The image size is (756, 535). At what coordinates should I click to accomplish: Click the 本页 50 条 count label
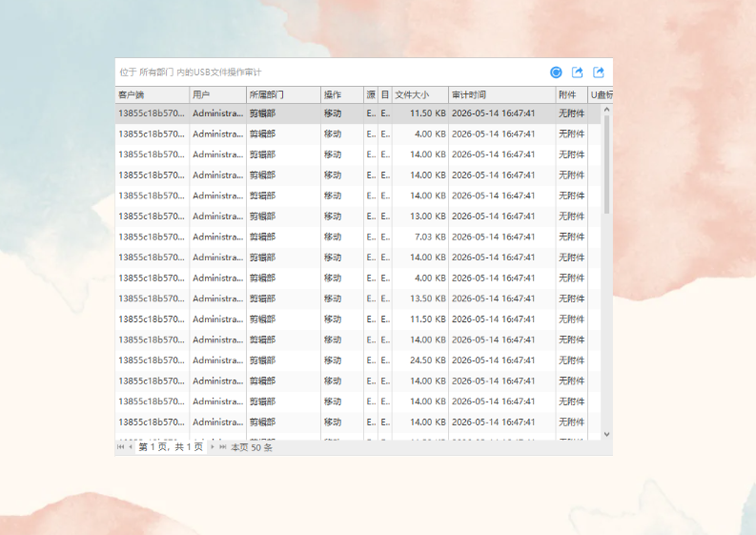[x=252, y=447]
